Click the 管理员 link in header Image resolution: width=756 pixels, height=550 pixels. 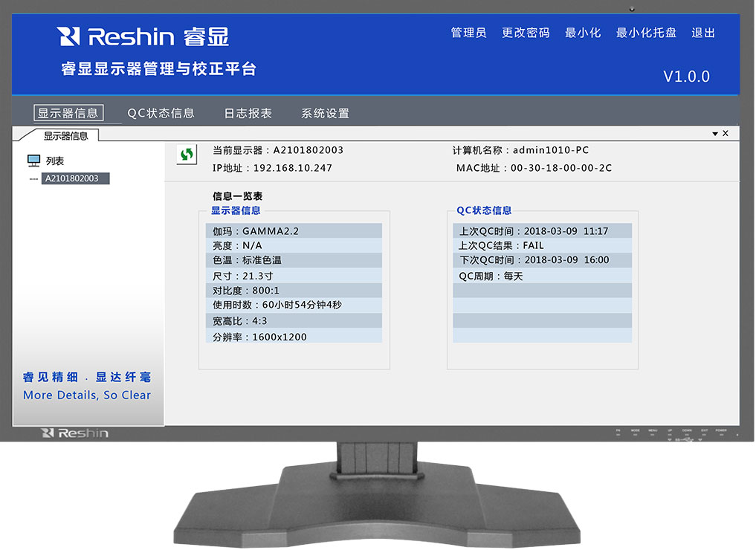[468, 33]
